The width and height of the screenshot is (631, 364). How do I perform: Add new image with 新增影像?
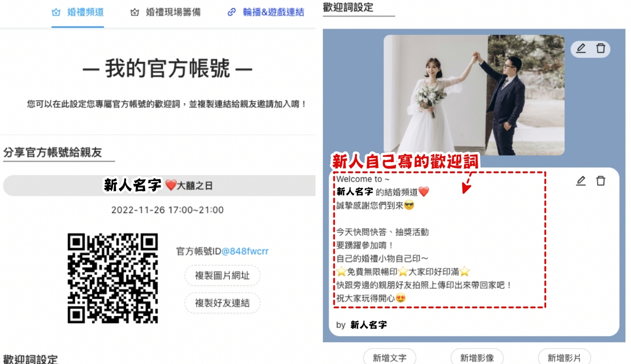[477, 358]
